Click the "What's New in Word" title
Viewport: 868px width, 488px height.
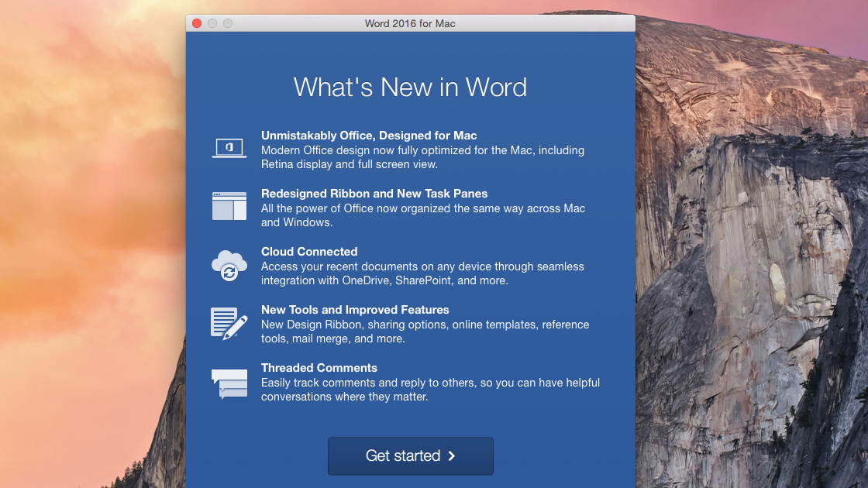(x=410, y=87)
